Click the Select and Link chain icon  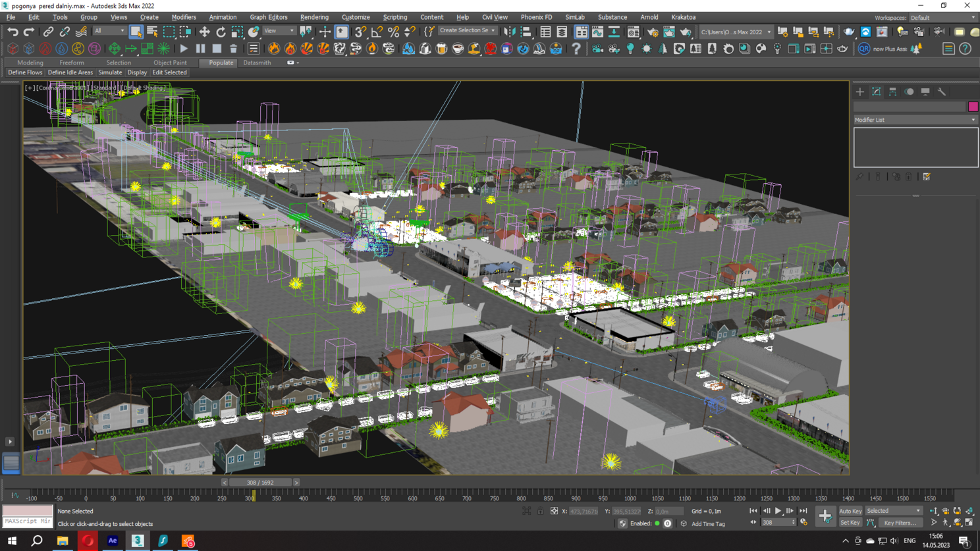(x=48, y=32)
